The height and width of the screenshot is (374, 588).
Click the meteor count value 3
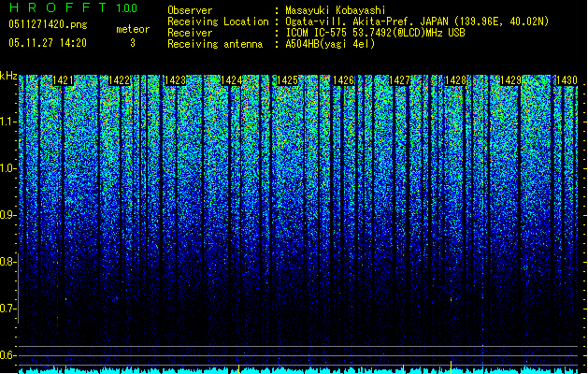(x=133, y=43)
